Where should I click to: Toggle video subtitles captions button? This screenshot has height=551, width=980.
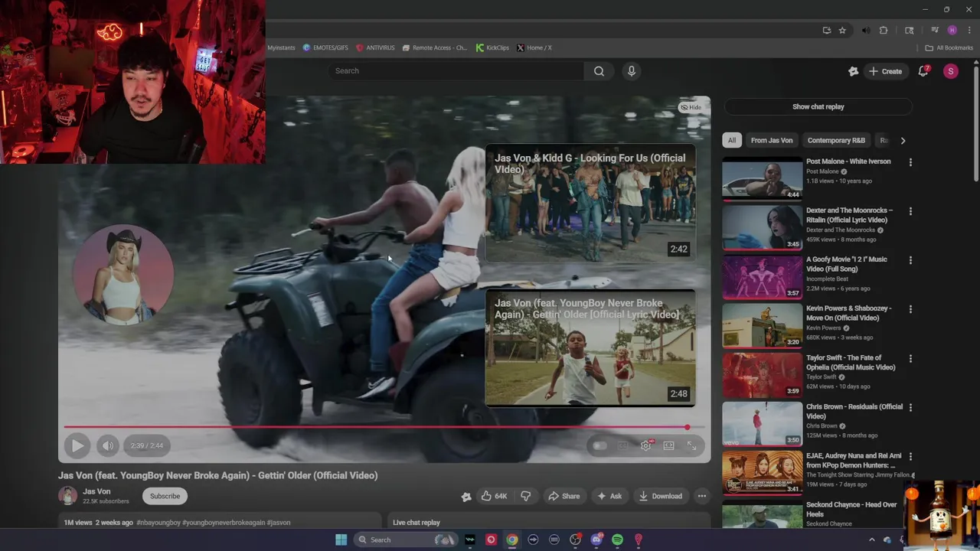coord(623,445)
